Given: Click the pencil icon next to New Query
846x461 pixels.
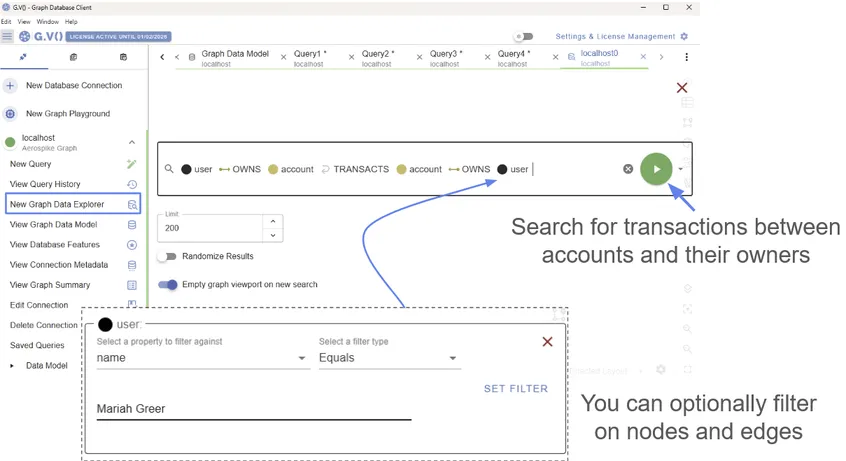Looking at the screenshot, I should (132, 164).
